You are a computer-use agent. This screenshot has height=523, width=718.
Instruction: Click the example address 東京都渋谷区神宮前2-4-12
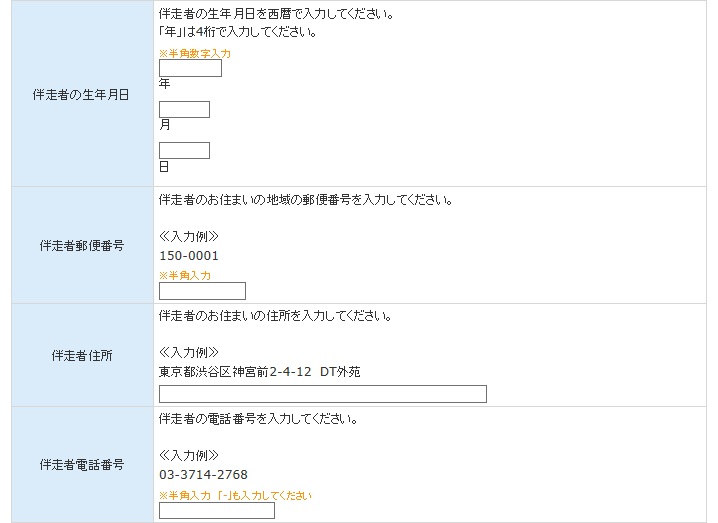[x=235, y=371]
